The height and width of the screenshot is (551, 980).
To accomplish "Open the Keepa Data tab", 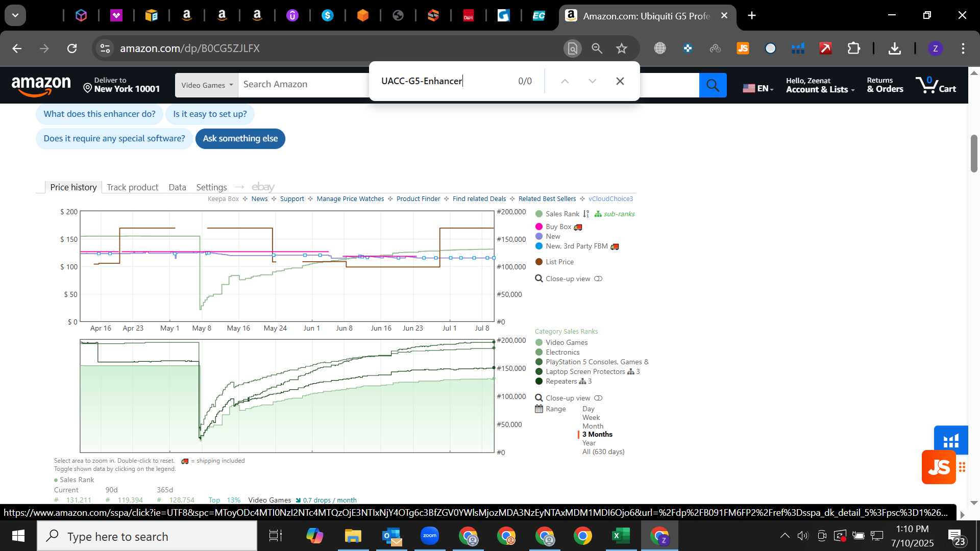I will [x=177, y=188].
